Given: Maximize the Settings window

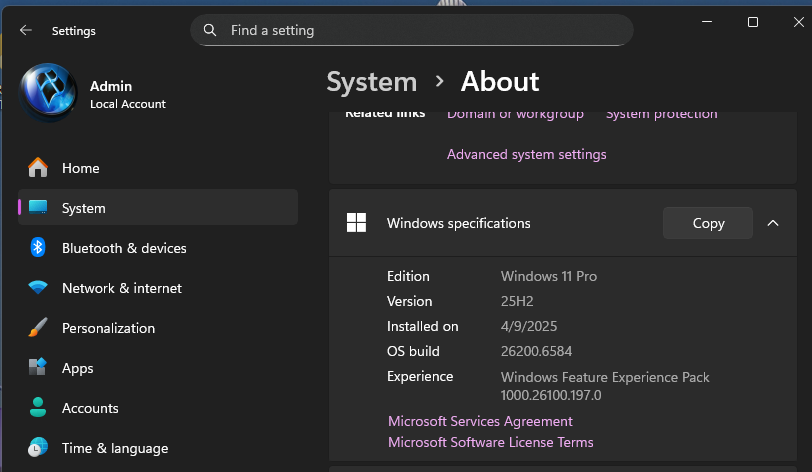Looking at the screenshot, I should pyautogui.click(x=752, y=22).
